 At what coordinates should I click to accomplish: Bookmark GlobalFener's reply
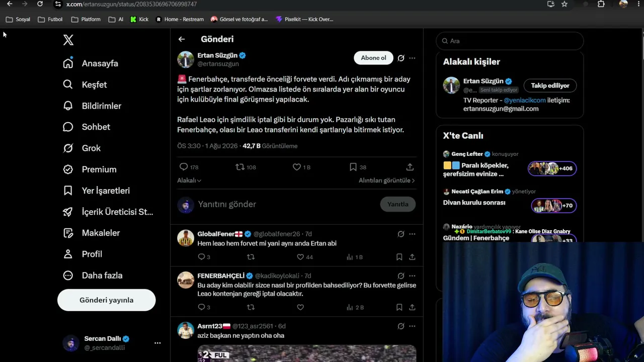tap(399, 257)
